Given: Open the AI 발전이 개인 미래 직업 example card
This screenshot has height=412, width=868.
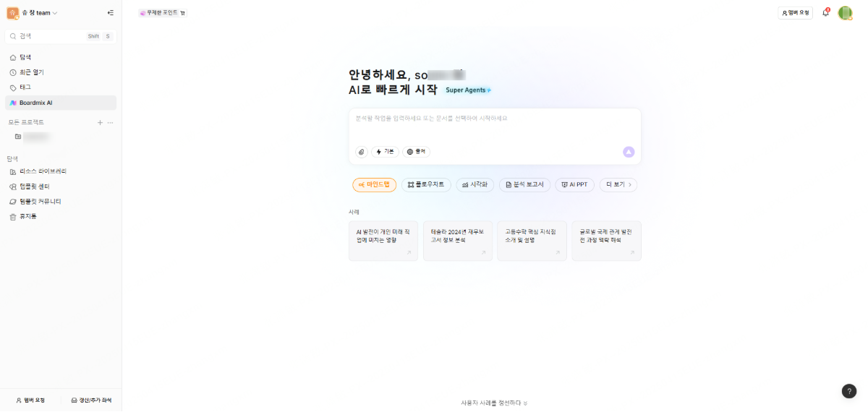Looking at the screenshot, I should point(383,241).
